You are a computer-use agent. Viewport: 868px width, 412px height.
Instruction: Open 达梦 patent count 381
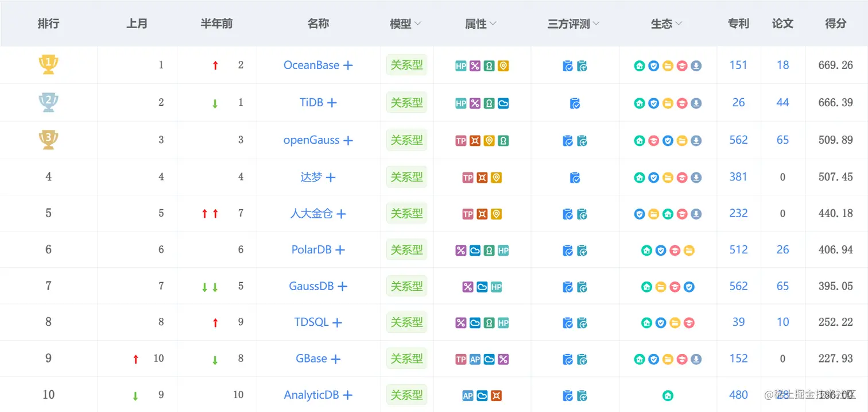point(738,178)
